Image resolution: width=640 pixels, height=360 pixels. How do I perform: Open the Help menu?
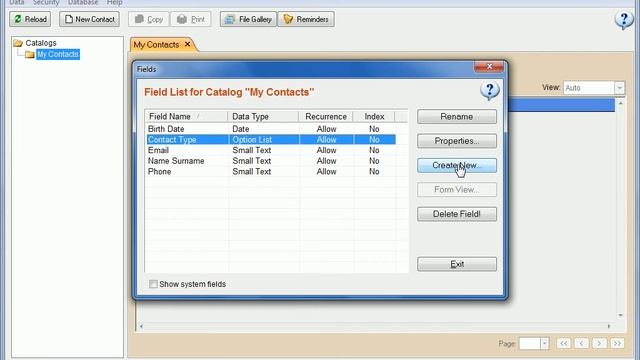(115, 2)
